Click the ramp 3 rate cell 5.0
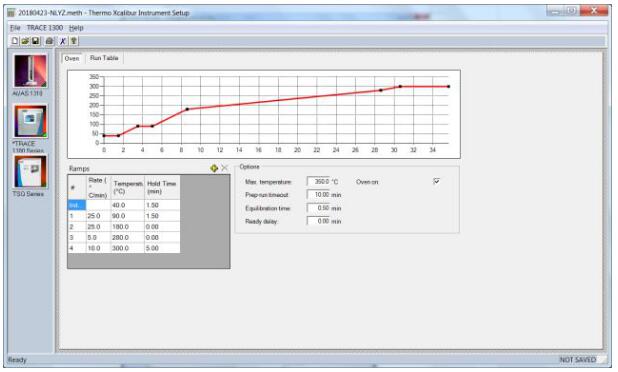 click(99, 238)
